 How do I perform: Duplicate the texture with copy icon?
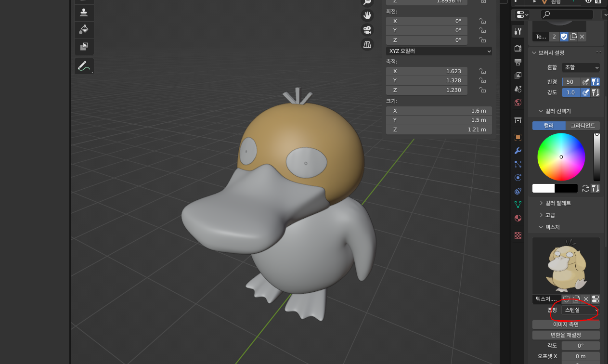(x=576, y=299)
